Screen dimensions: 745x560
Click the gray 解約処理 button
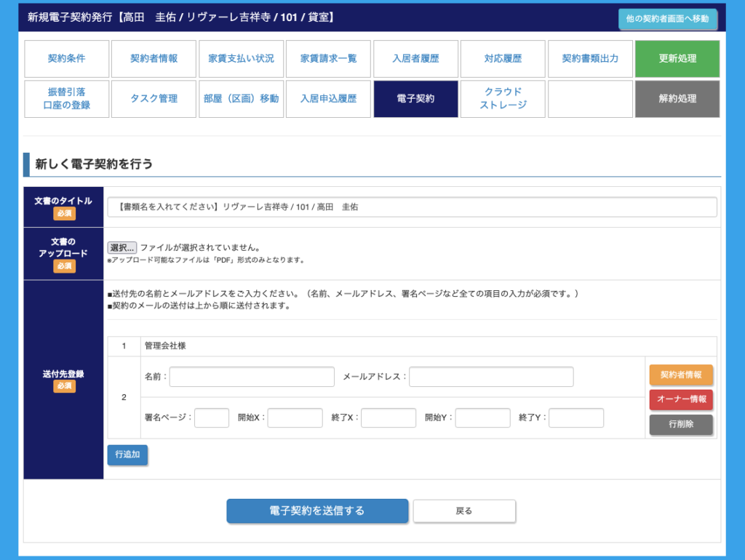(x=677, y=99)
